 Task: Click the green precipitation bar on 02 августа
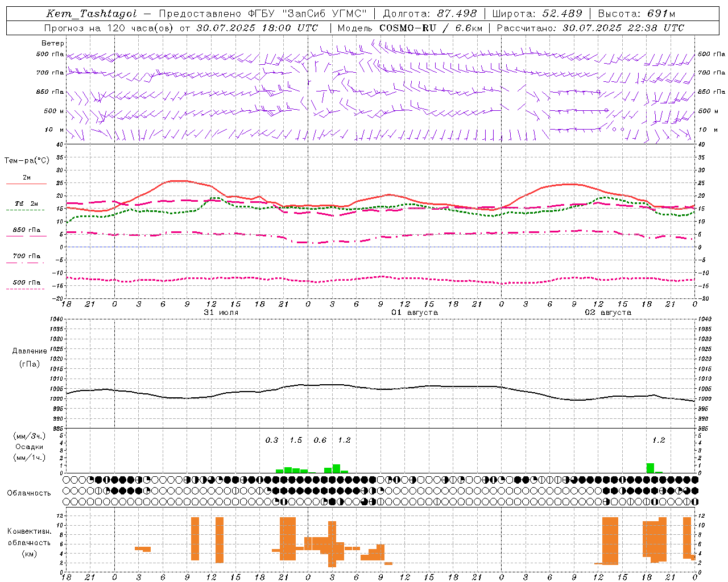click(x=650, y=468)
